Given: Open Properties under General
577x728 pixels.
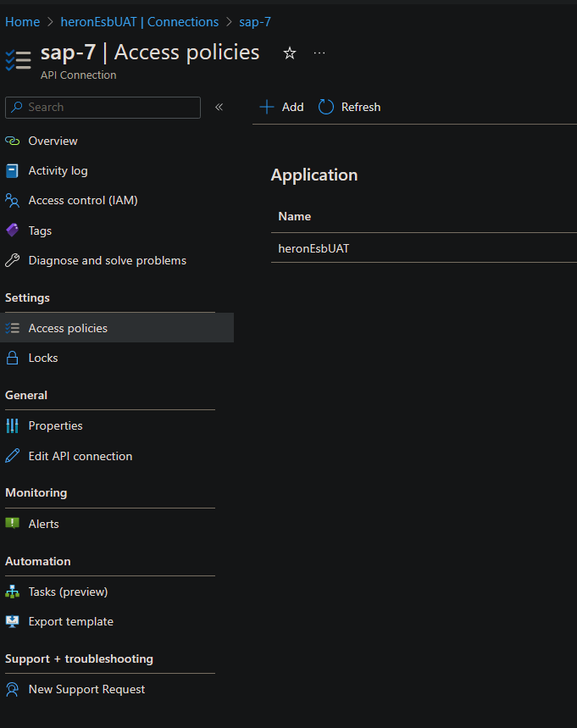Looking at the screenshot, I should pos(55,425).
